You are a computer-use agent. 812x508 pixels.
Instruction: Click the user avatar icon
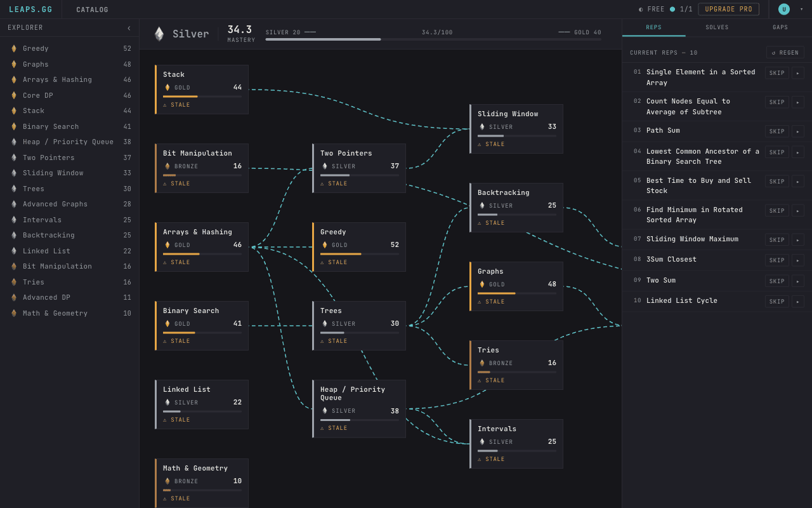784,10
